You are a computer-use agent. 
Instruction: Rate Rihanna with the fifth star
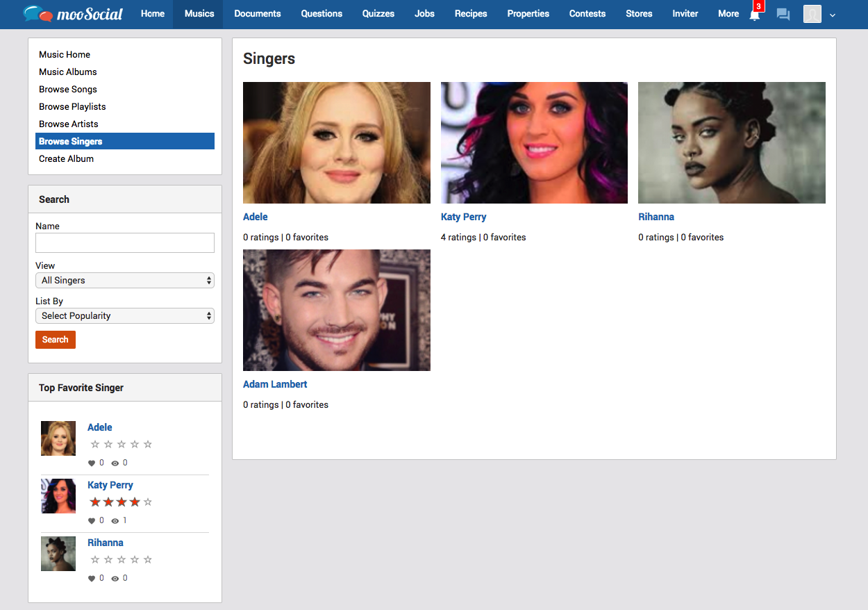tap(147, 559)
